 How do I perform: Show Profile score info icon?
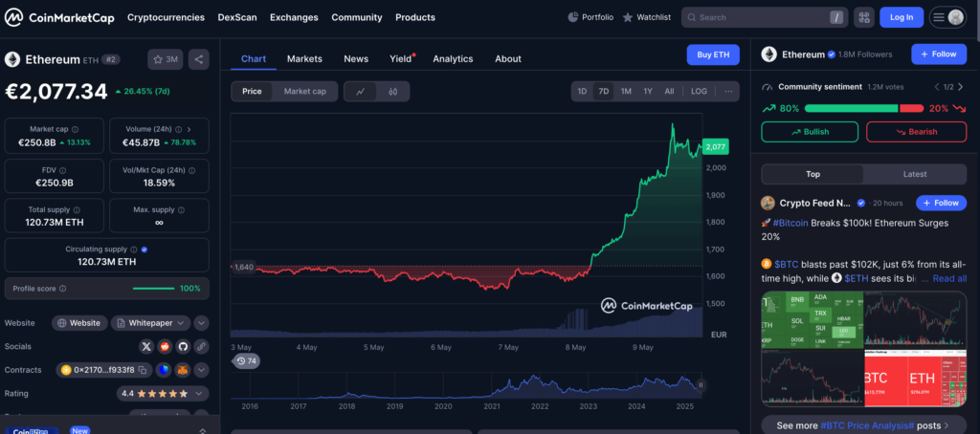(62, 289)
